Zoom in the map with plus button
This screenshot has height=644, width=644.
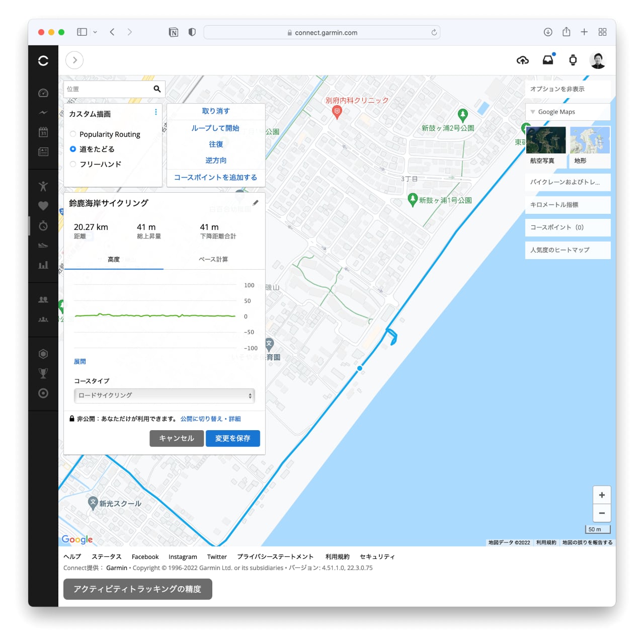(x=602, y=495)
